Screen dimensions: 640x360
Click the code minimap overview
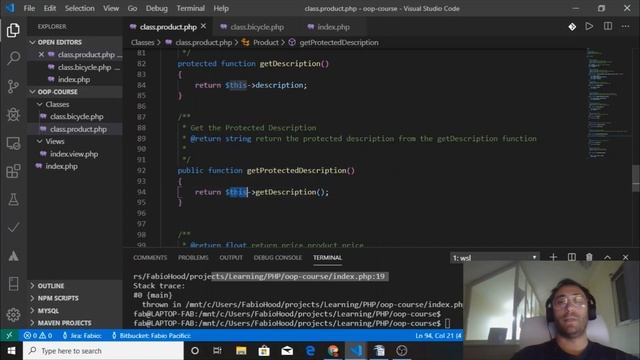coord(607,104)
